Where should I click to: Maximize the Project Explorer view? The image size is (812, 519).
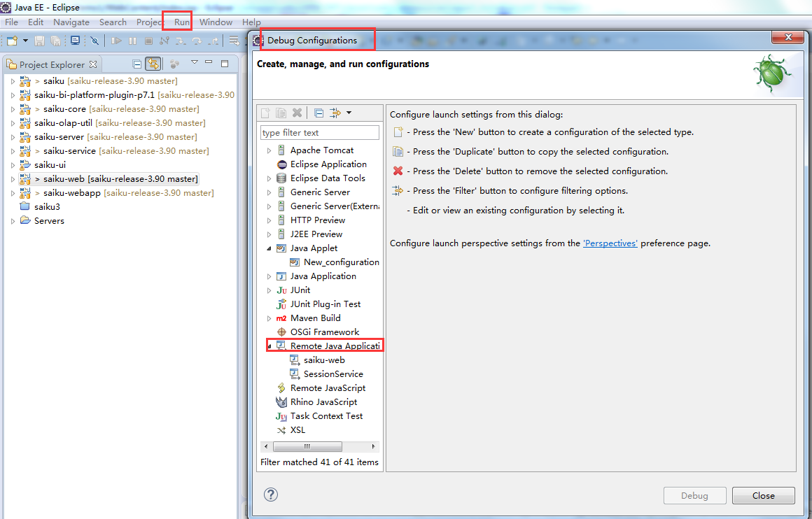click(225, 63)
